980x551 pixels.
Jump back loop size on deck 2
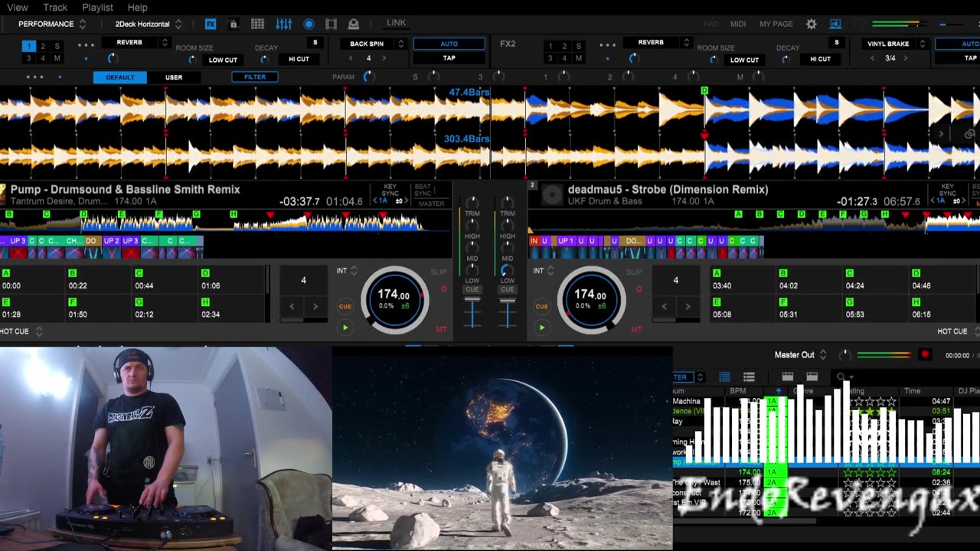tap(664, 306)
